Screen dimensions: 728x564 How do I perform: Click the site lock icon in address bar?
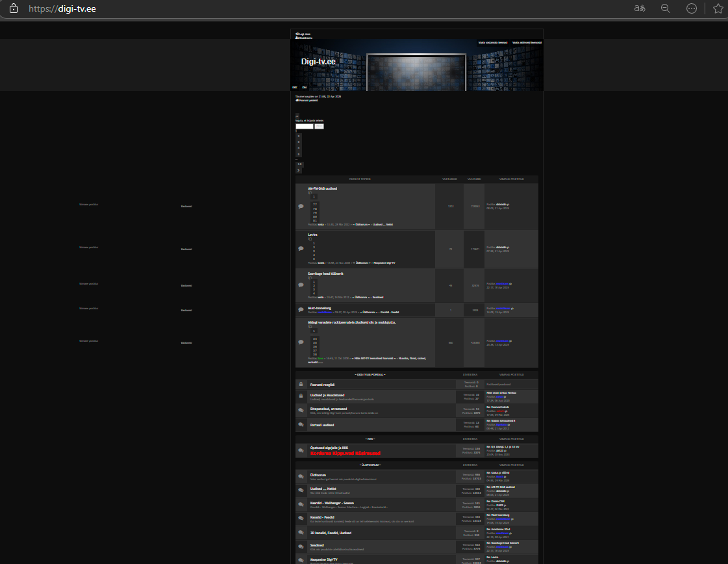pyautogui.click(x=14, y=8)
